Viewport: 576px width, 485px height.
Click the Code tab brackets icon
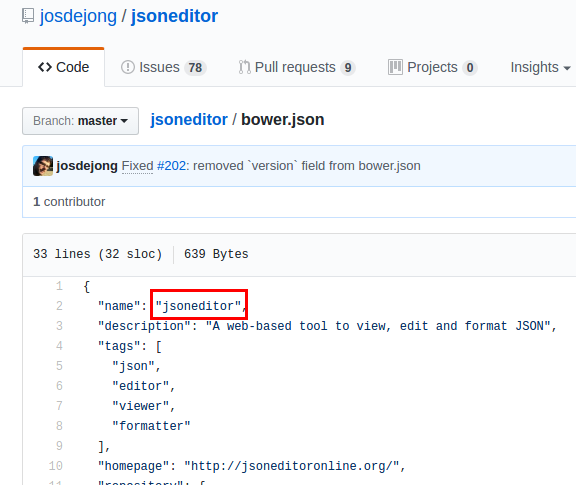45,67
